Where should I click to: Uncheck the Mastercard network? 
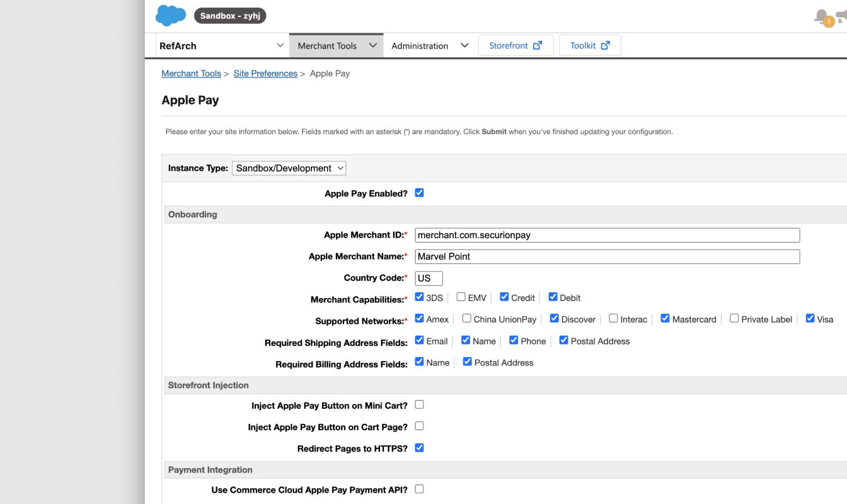pyautogui.click(x=665, y=318)
